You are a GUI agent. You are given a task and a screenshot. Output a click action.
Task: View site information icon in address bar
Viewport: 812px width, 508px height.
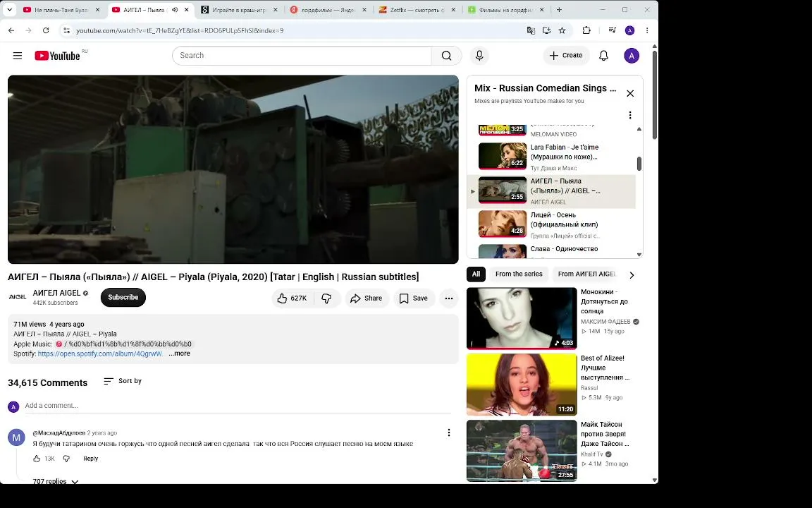(x=66, y=30)
